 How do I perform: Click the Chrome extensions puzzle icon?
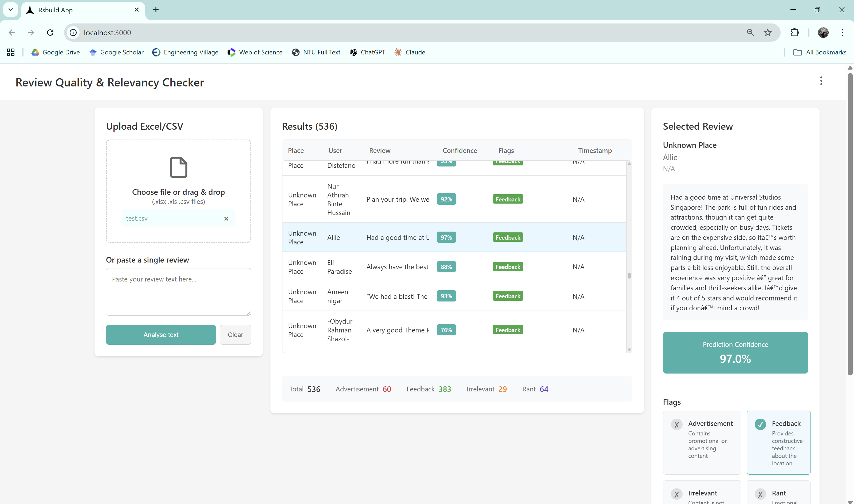pyautogui.click(x=794, y=33)
